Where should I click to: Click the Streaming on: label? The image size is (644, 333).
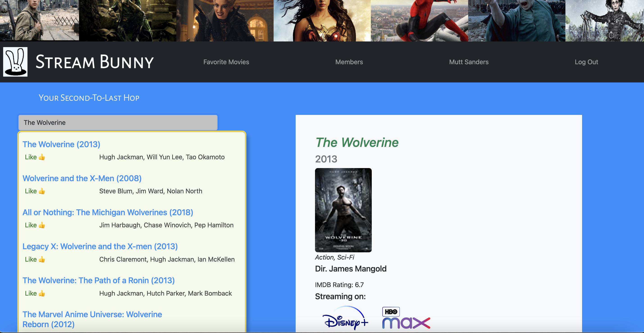pyautogui.click(x=340, y=297)
